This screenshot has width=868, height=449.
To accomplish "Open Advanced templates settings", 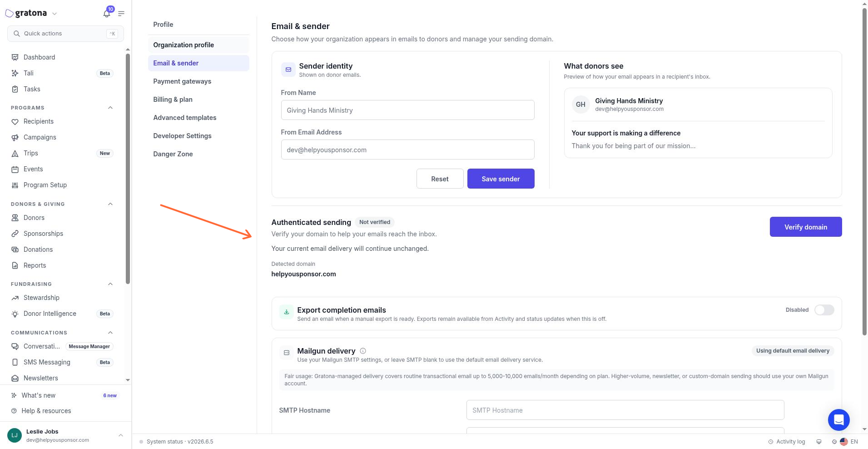I will coord(198,118).
